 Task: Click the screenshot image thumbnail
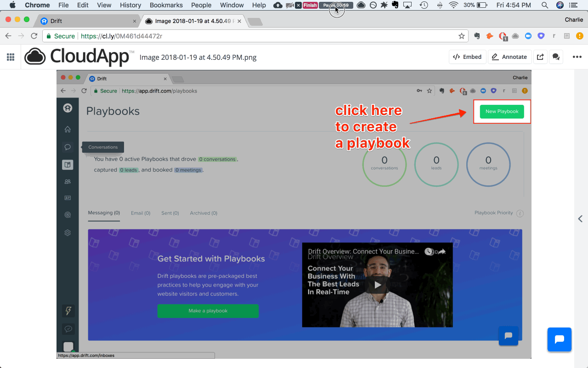click(x=294, y=215)
